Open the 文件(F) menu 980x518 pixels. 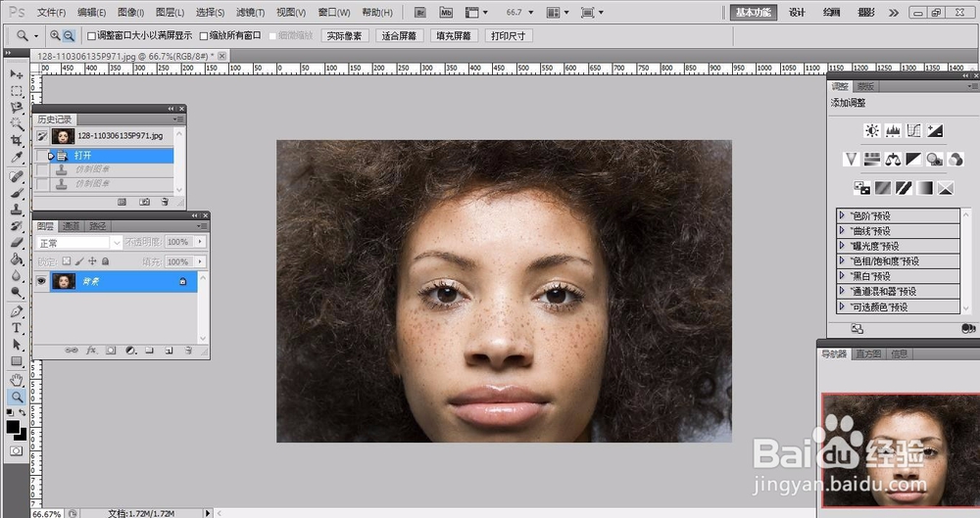tap(51, 13)
